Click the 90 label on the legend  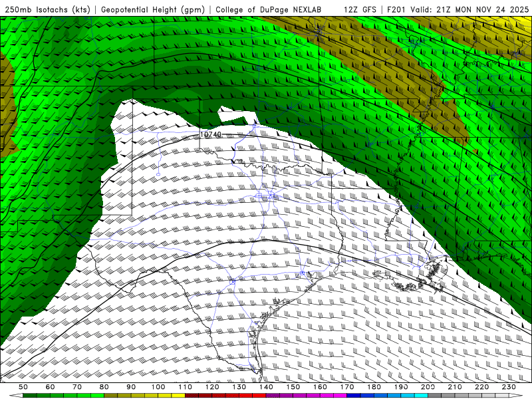(131, 387)
